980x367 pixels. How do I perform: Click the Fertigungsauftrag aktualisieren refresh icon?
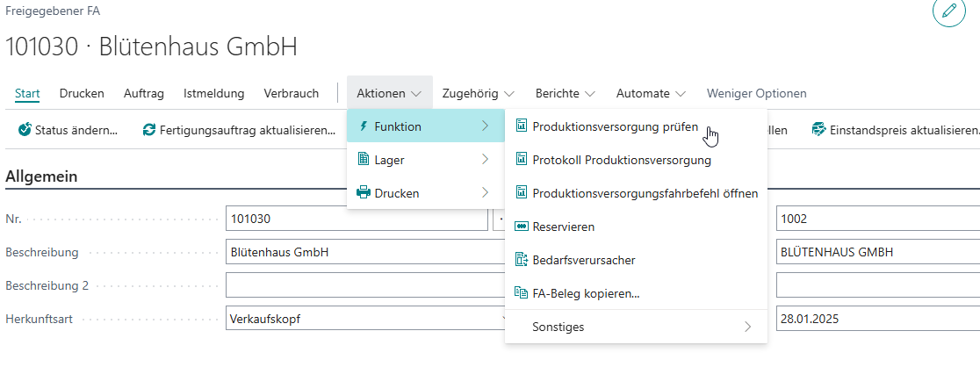149,130
